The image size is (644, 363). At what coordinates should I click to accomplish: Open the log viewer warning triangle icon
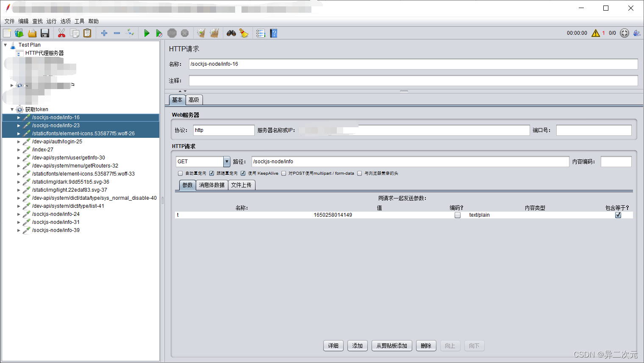coord(596,33)
